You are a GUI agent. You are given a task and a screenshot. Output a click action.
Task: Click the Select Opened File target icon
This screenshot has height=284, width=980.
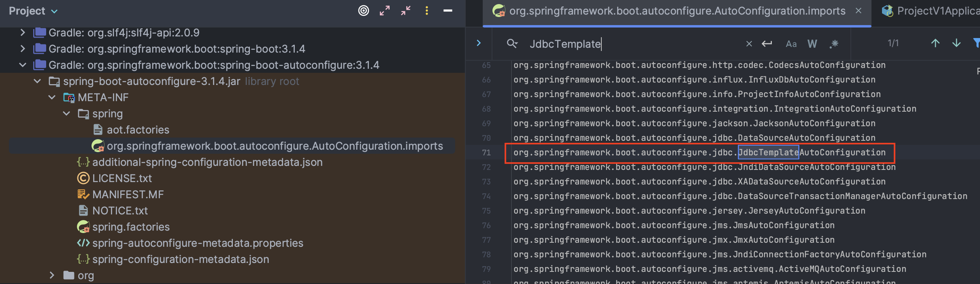coord(364,11)
